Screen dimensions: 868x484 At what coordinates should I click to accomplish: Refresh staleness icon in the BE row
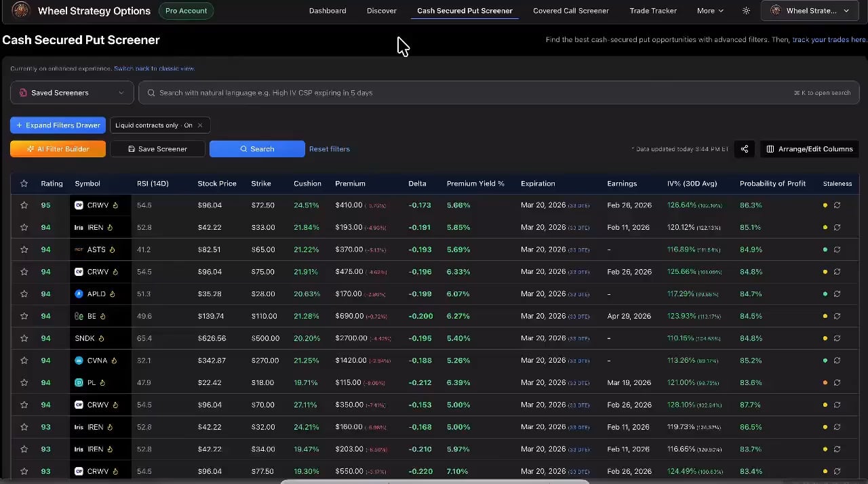[x=837, y=317]
